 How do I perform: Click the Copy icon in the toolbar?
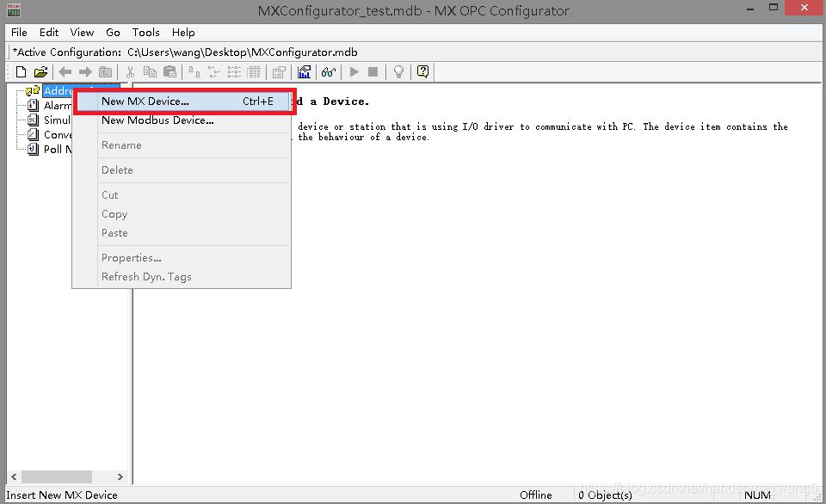tap(150, 71)
